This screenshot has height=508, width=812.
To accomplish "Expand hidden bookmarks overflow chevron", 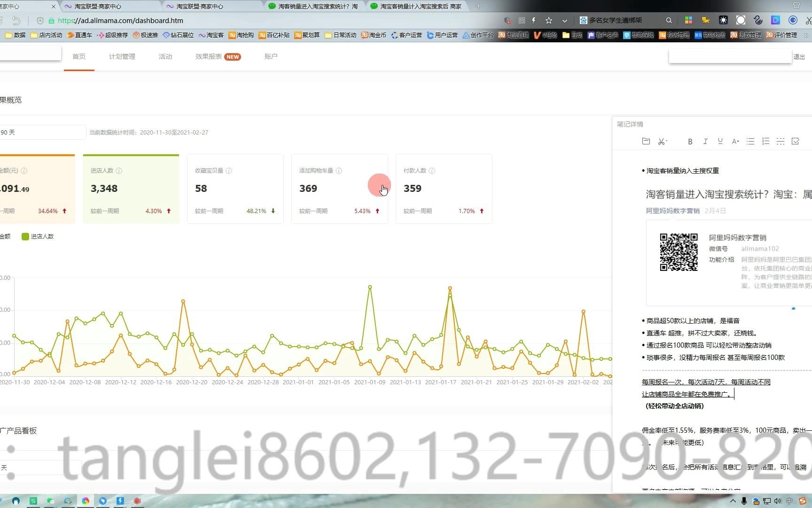I will 807,35.
